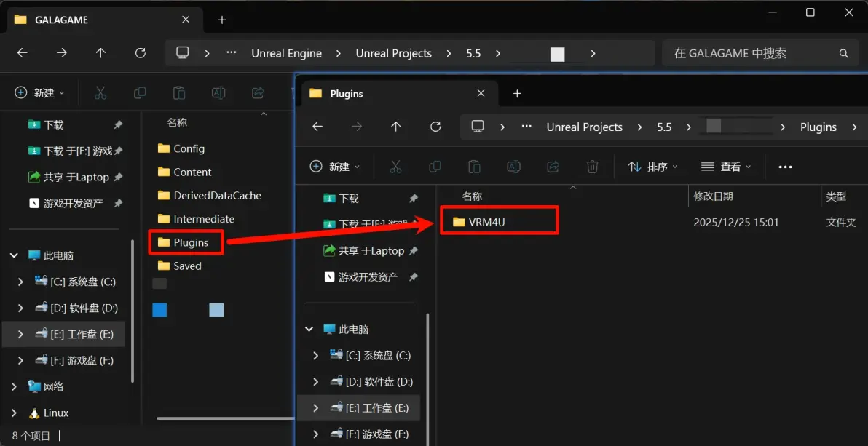Expand Linux node in GALAGAME sidebar
Image resolution: width=868 pixels, height=446 pixels.
click(15, 413)
